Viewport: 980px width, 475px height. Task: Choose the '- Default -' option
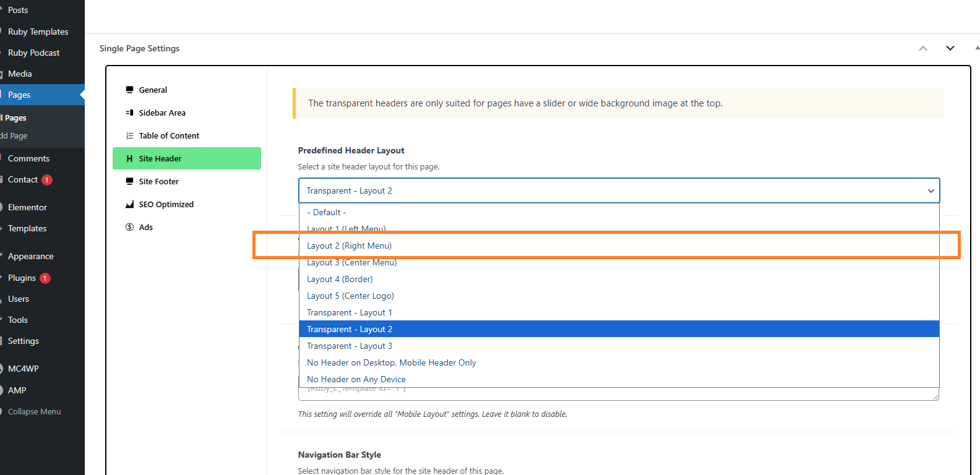[x=619, y=212]
